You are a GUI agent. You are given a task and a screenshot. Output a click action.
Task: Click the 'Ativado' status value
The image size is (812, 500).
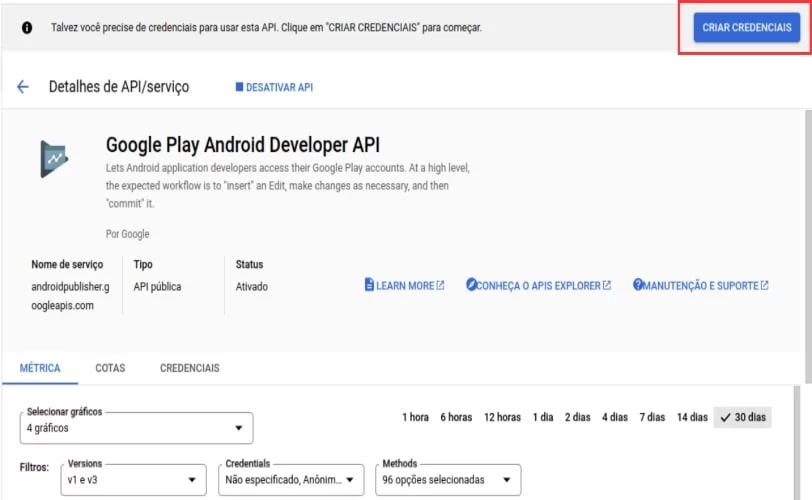252,287
